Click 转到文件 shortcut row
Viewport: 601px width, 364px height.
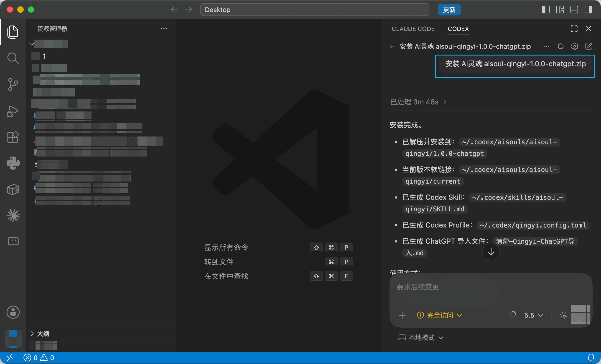coord(278,262)
